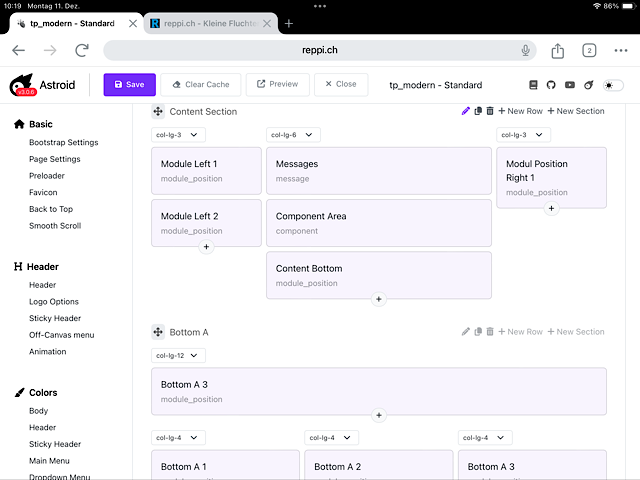
Task: Open col-lg-4 dropdown above Bottom A 2
Action: point(331,438)
